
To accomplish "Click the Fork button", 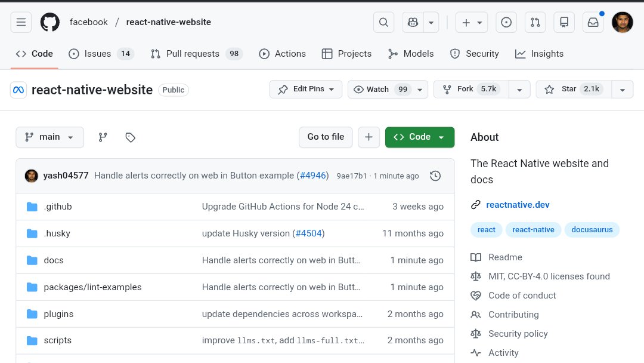I will [471, 89].
